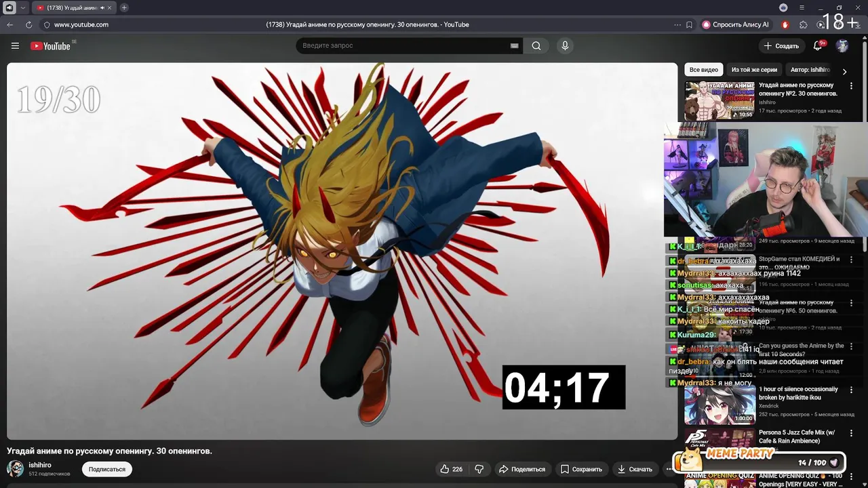Select the Все видео filter chip
The height and width of the screenshot is (488, 868).
pyautogui.click(x=704, y=70)
